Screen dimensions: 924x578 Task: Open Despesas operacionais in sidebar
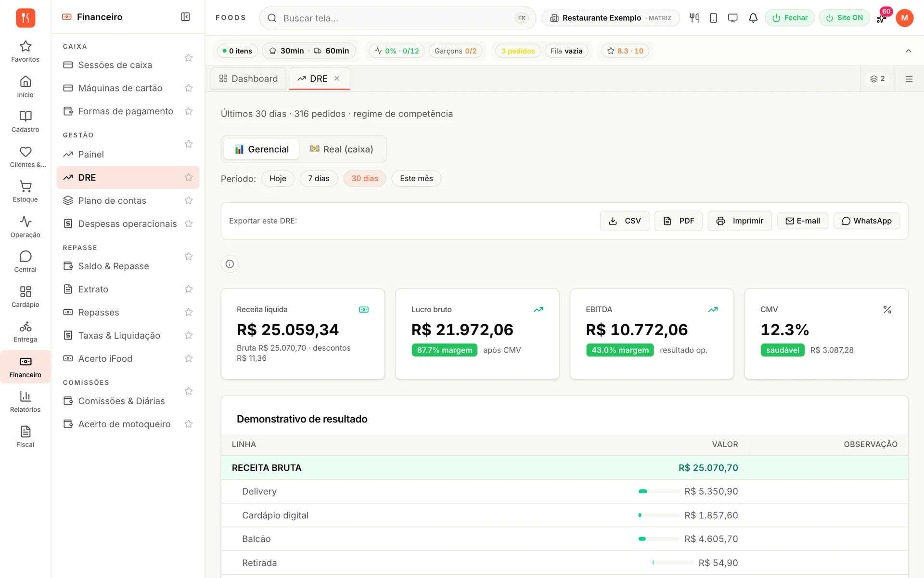tap(128, 223)
